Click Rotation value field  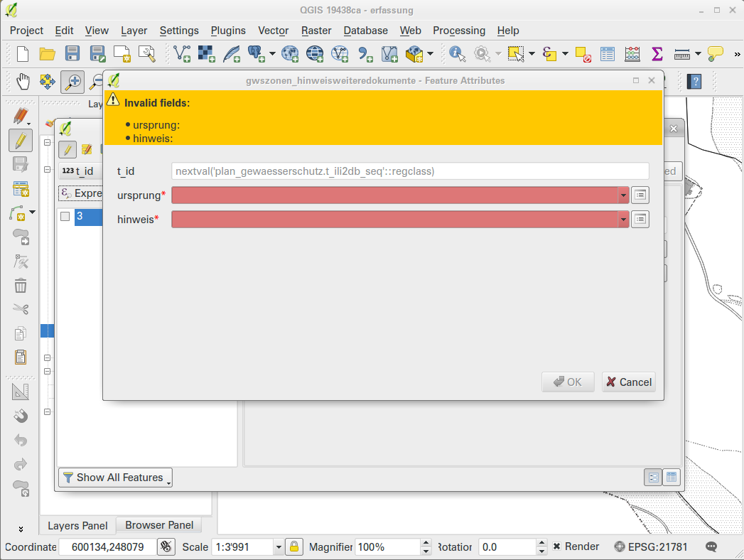(507, 546)
